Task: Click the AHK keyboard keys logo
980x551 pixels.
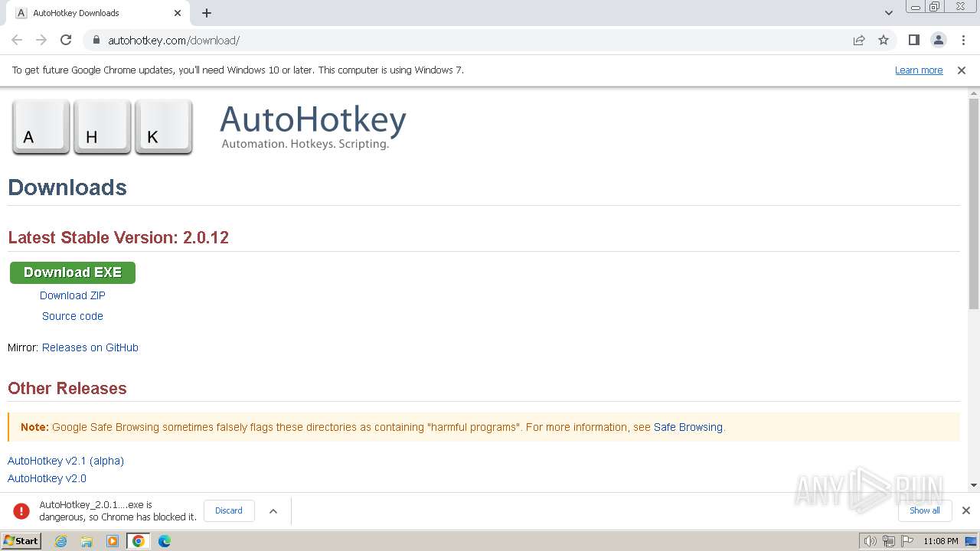Action: 102,127
